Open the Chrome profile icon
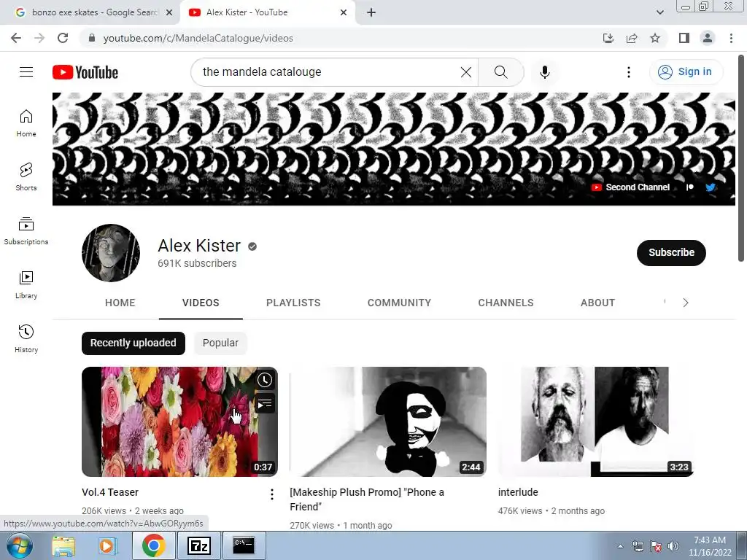The height and width of the screenshot is (560, 747). 708,38
